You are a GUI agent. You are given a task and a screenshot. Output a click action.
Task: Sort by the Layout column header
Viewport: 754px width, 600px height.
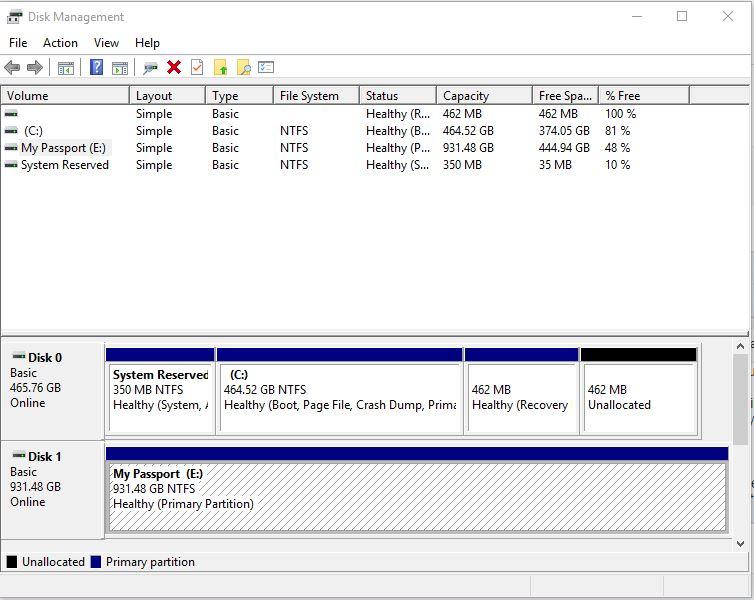[168, 96]
